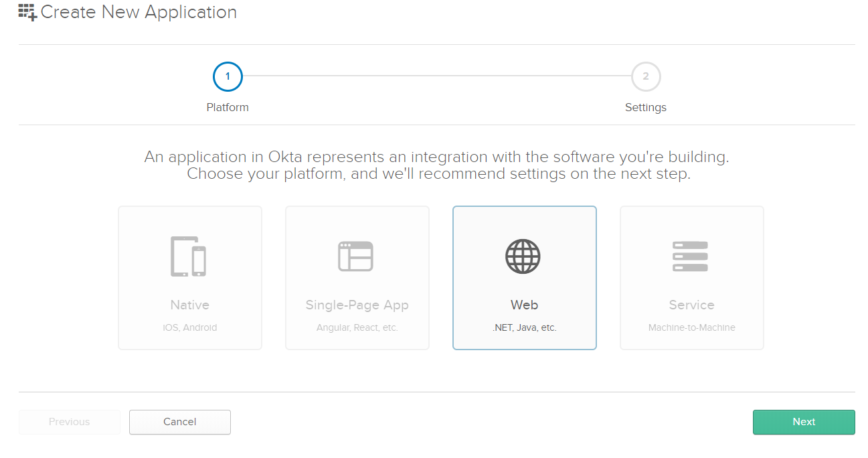
Task: Click the Native phone and tablet icon
Action: pyautogui.click(x=189, y=256)
